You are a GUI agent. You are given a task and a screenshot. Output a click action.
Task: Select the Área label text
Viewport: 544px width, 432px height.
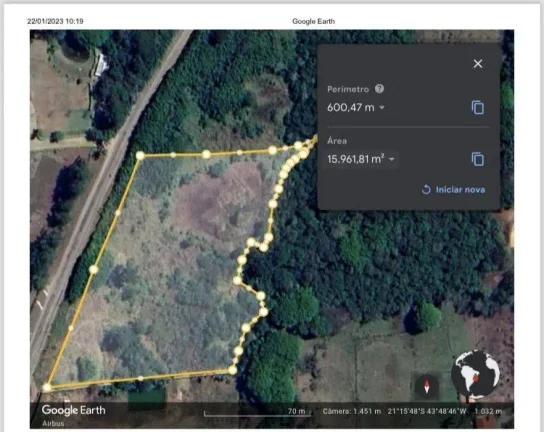(x=337, y=141)
